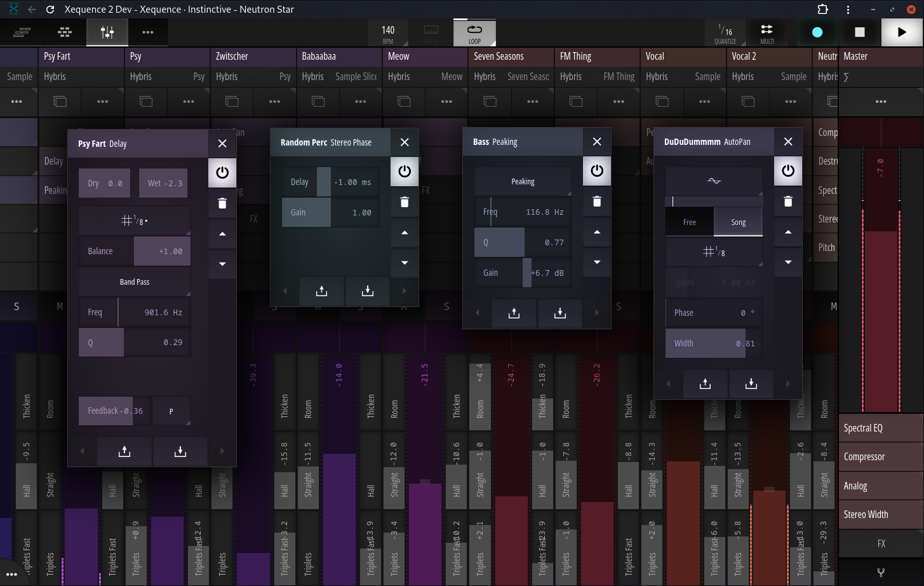Toggle the Bass Peaking power button

pos(597,170)
